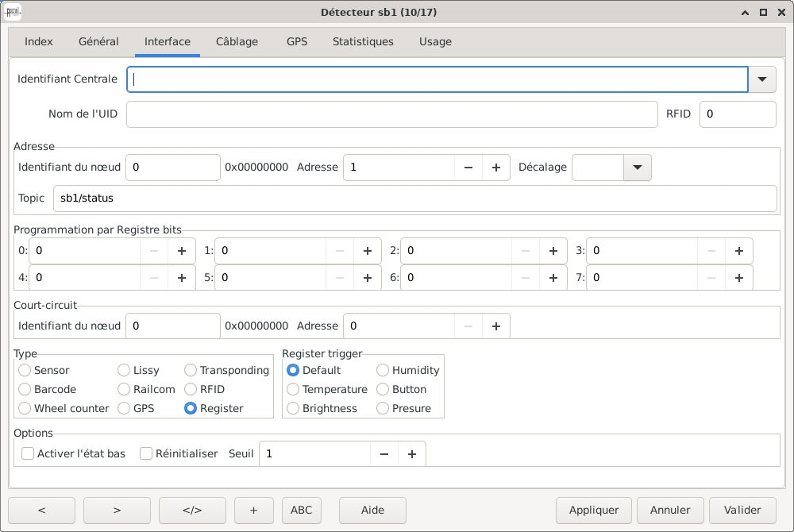Increase the Adresse value with plus

(496, 168)
